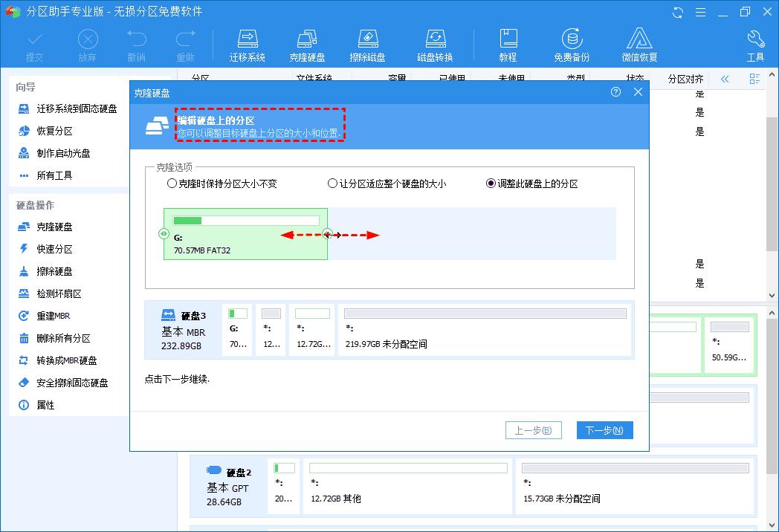The height and width of the screenshot is (532, 779).
Task: Collapse the right panel with the double chevron
Action: (724, 79)
